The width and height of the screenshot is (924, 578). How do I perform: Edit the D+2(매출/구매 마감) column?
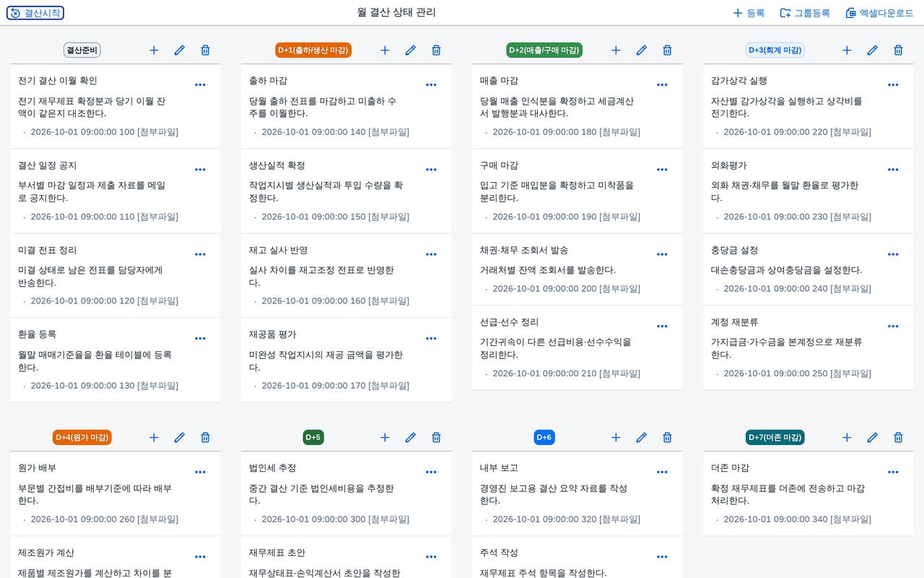(x=642, y=50)
